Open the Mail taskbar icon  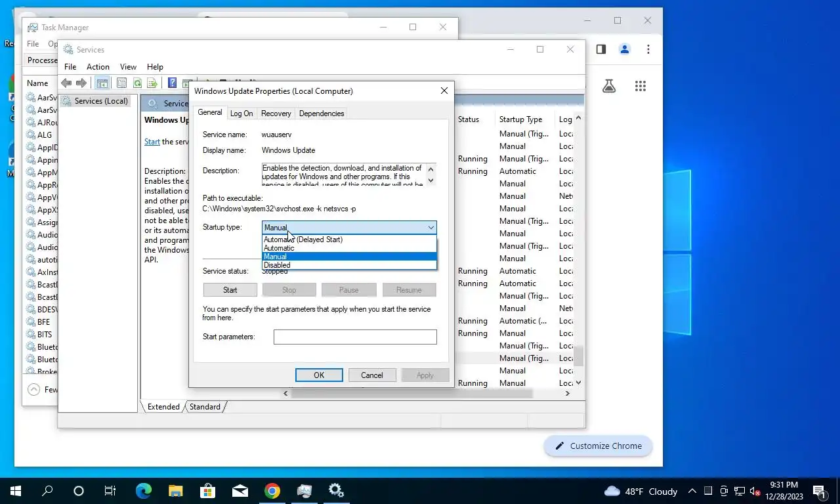click(240, 491)
